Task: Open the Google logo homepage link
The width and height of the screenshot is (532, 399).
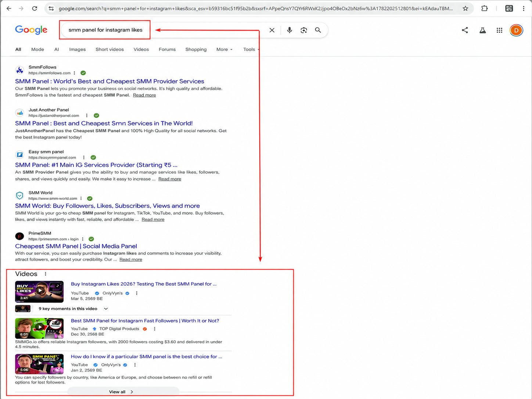Action: (31, 30)
